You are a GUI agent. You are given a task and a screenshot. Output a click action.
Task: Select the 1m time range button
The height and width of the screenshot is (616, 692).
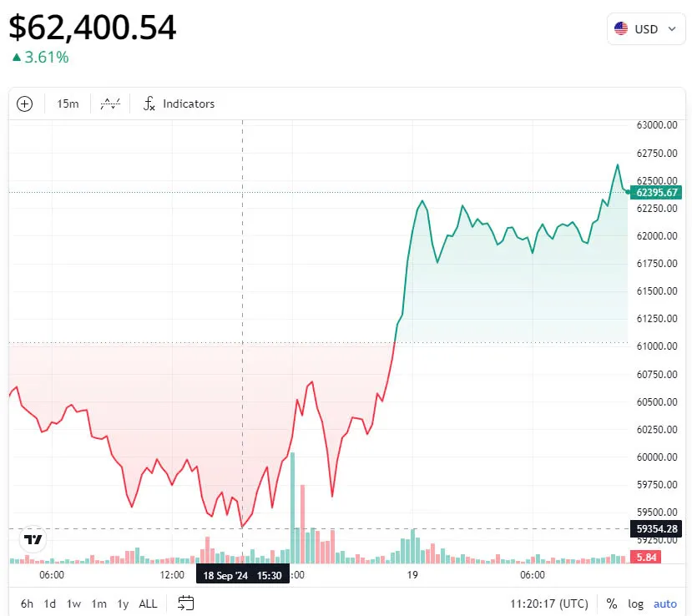99,603
